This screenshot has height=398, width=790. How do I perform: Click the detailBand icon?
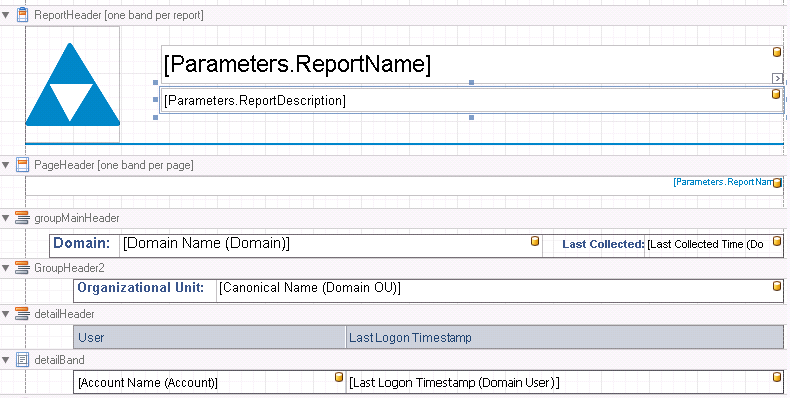coord(22,360)
